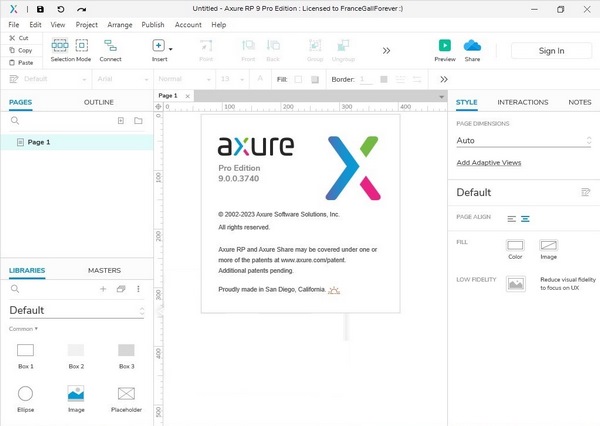Open the View menu
600x426 pixels.
click(58, 25)
